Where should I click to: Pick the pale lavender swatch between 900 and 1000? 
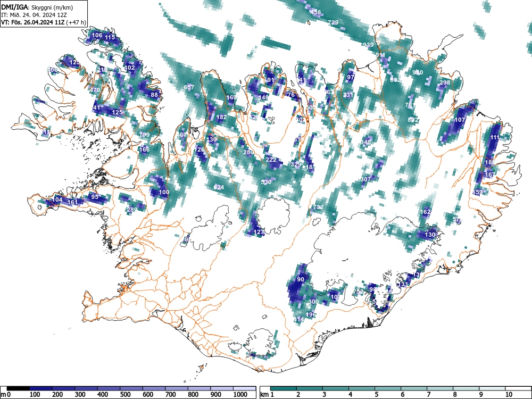point(222,388)
